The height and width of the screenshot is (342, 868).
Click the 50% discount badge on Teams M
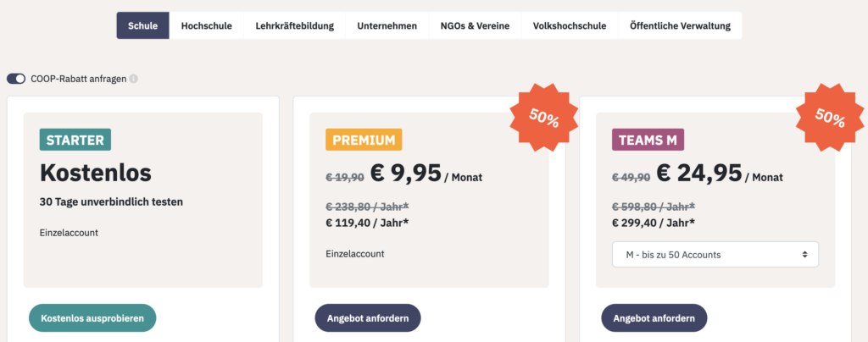coord(830,117)
